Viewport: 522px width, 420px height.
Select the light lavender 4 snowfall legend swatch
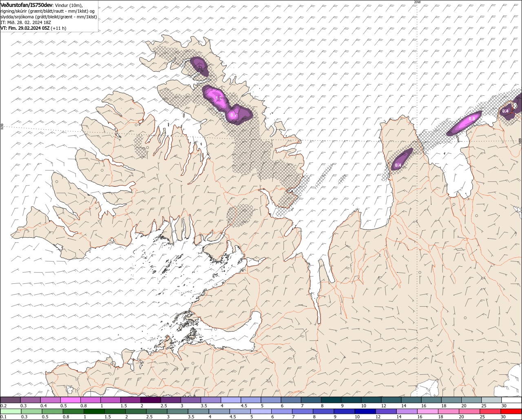(231, 400)
